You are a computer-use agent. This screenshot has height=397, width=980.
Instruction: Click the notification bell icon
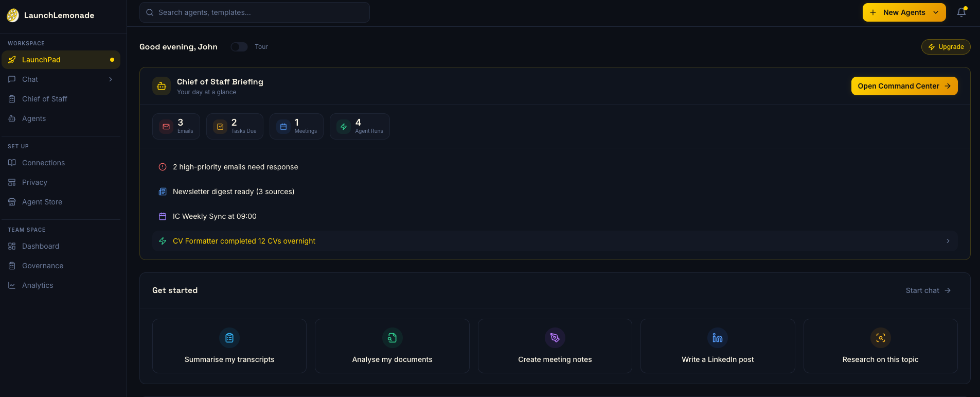[961, 12]
